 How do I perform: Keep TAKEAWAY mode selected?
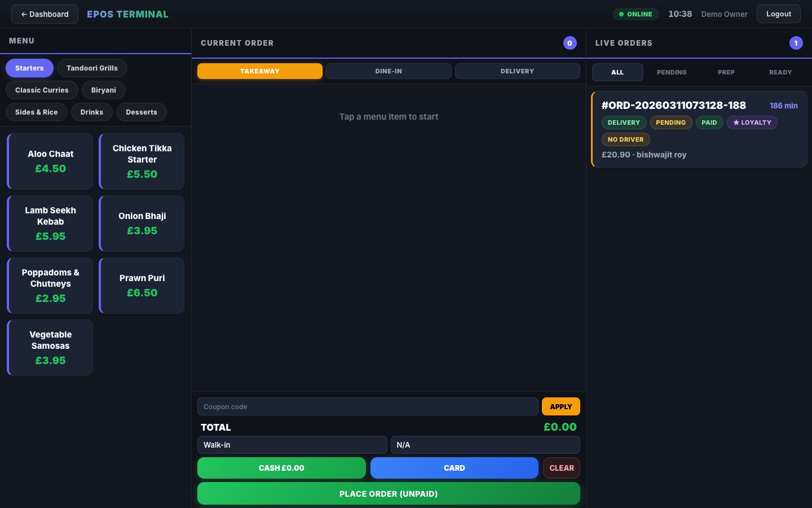point(260,71)
